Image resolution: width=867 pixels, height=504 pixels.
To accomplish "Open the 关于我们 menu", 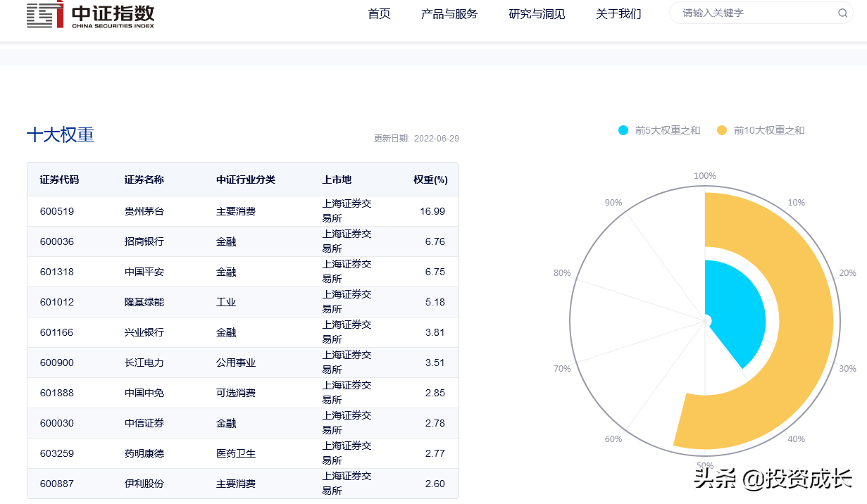I will 618,14.
